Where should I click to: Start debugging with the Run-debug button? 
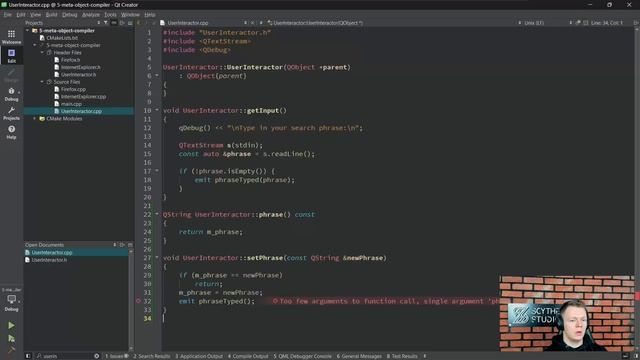(11, 338)
